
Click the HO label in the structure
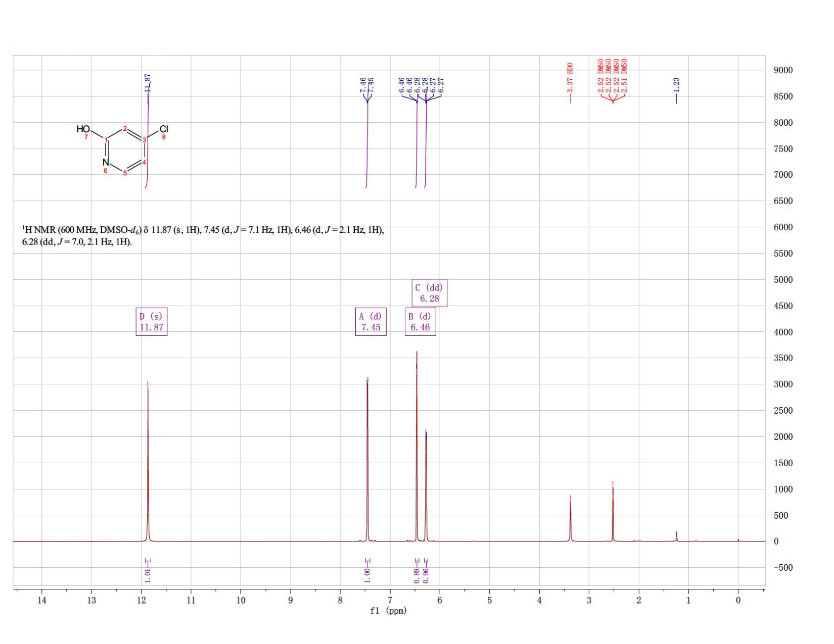pos(83,129)
